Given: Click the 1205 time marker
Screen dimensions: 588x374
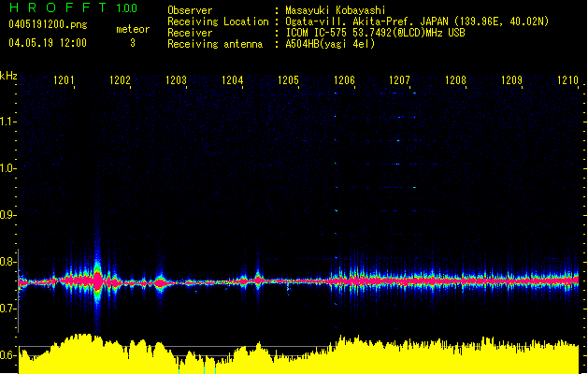Looking at the screenshot, I should click(x=288, y=79).
